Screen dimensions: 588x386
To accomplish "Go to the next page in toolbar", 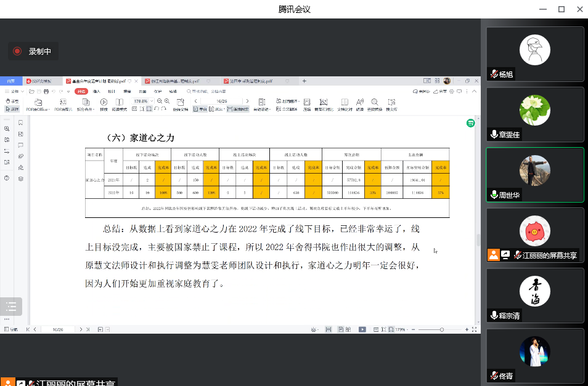I will click(x=247, y=101).
